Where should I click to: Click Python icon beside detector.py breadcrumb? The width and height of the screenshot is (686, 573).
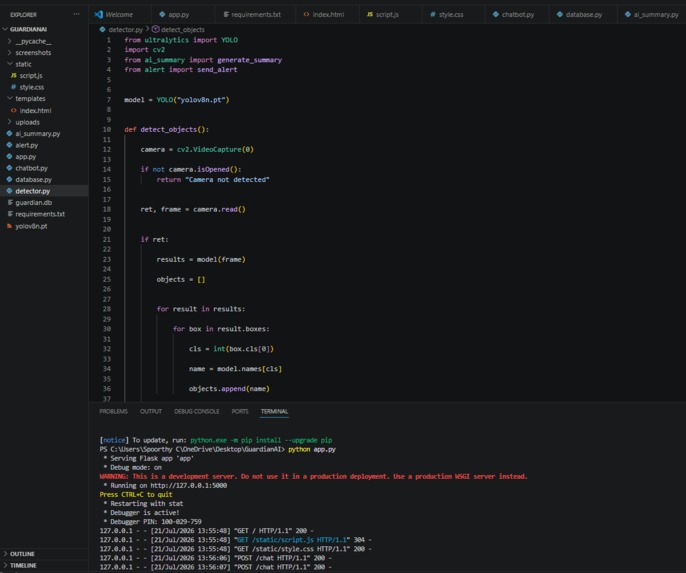pos(102,30)
